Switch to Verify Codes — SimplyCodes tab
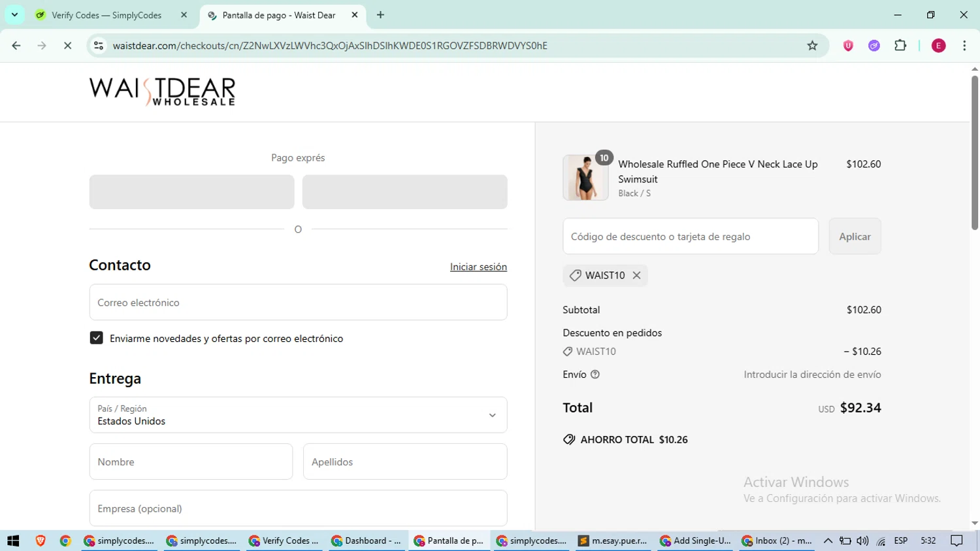 tap(106, 15)
